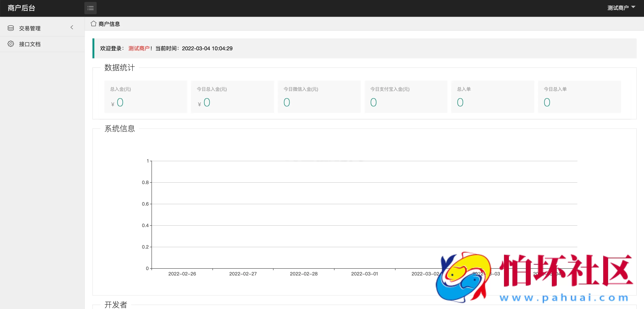Open 测试商户 account menu in header
Image resolution: width=644 pixels, height=309 pixels.
click(x=618, y=8)
